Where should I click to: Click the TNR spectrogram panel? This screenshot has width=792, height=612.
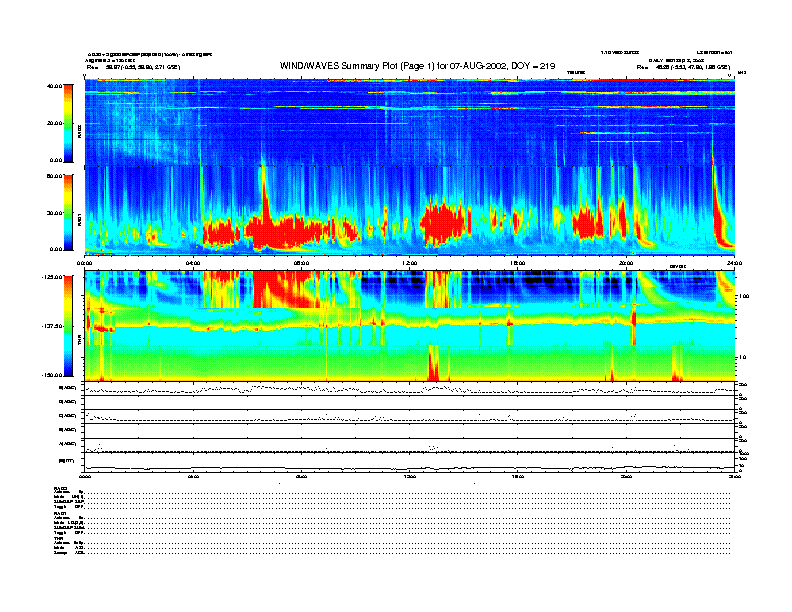410,326
